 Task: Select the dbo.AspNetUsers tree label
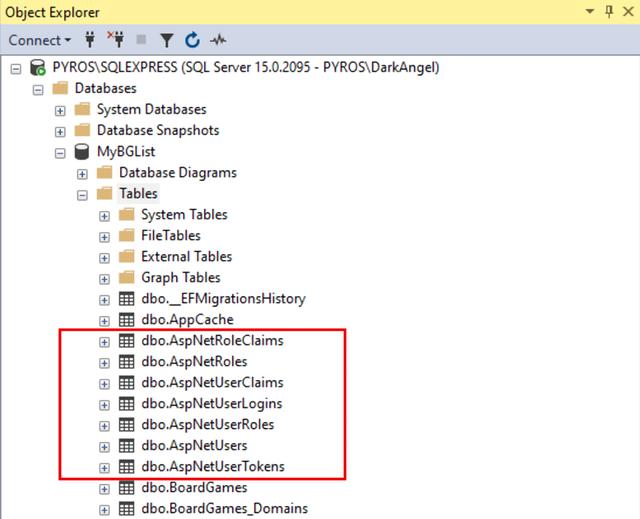(194, 446)
